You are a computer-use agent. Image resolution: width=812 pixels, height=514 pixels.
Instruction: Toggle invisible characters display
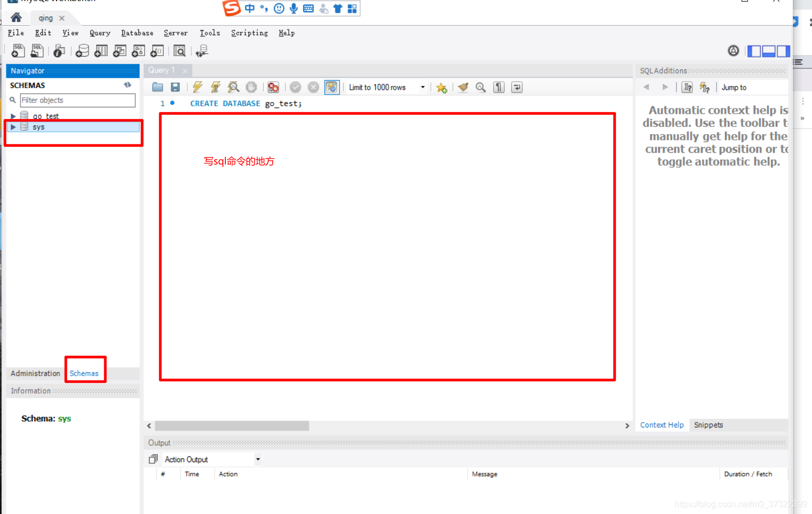click(499, 87)
